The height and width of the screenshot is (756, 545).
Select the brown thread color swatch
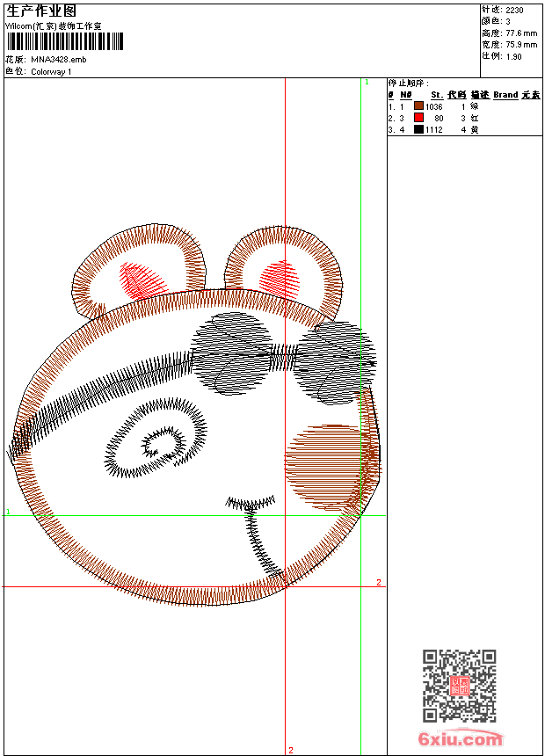point(418,105)
